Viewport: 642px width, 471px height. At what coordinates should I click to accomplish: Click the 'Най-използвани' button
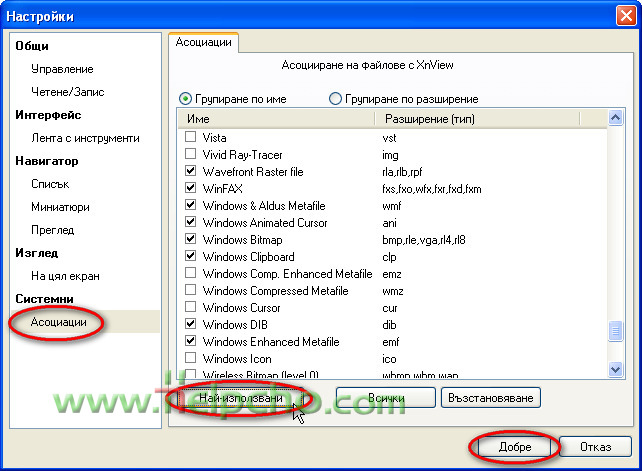241,398
